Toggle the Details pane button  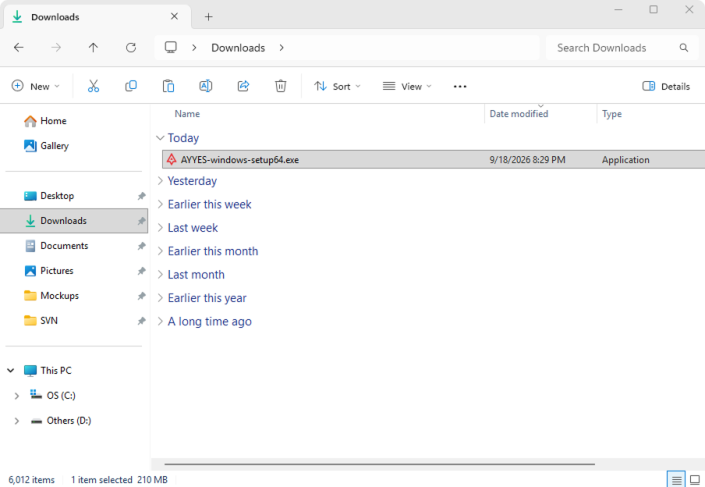click(666, 86)
